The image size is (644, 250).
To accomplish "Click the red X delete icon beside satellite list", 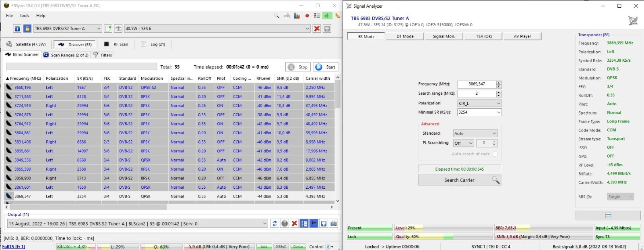I will [x=317, y=29].
